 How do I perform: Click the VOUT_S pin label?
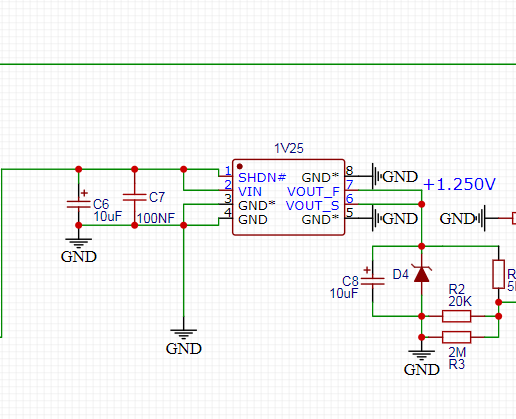[313, 206]
